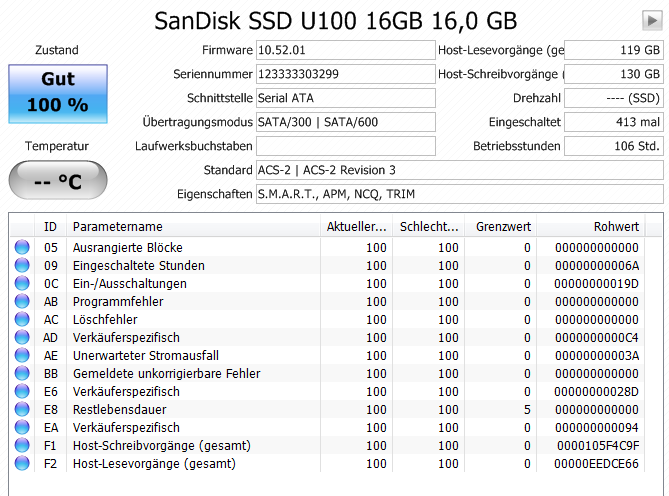Click the Übertragungsmodus field SATA/300 | SATA/600
This screenshot has width=669, height=496.
tap(346, 122)
